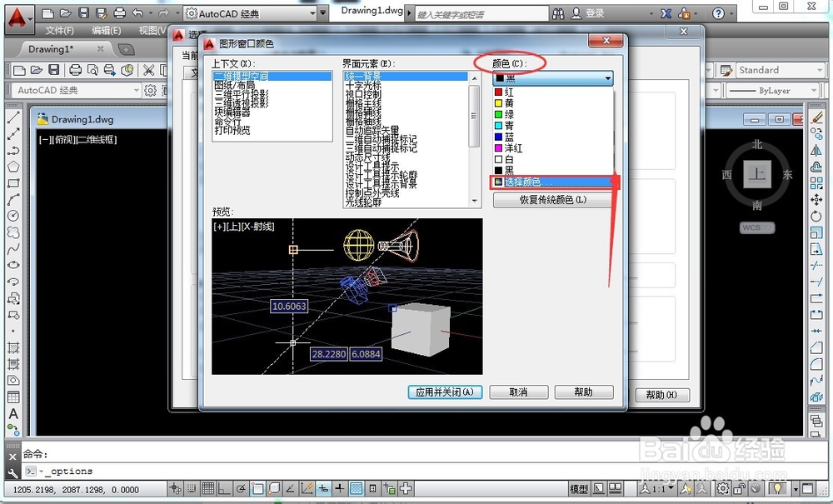Click 帮助 button in the color dialog

pos(584,392)
